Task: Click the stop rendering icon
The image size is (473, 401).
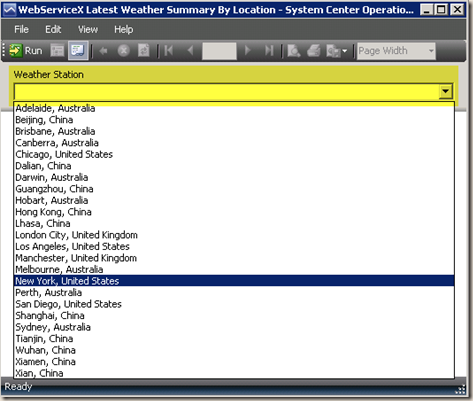Action: click(x=124, y=51)
